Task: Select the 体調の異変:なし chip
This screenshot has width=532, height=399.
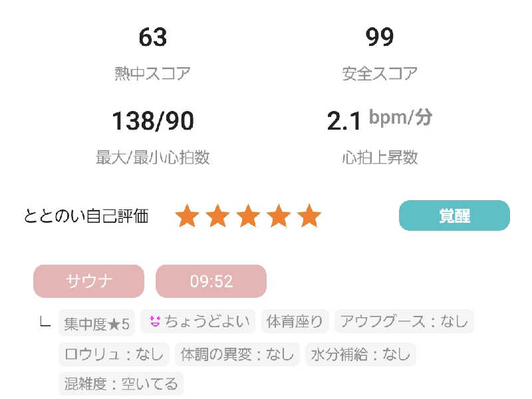Action: pos(237,354)
